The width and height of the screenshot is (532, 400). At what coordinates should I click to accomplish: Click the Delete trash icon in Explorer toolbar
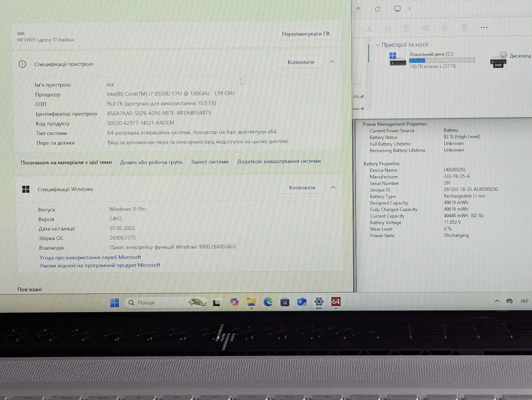coord(464,27)
